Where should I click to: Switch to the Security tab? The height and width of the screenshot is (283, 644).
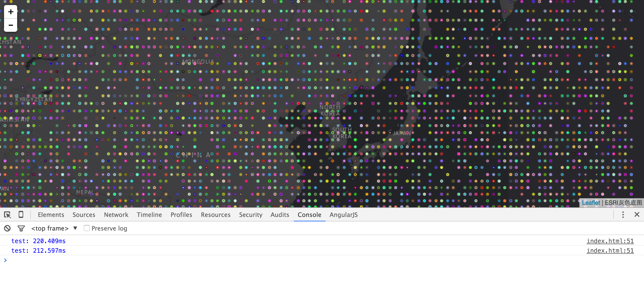[x=251, y=215]
